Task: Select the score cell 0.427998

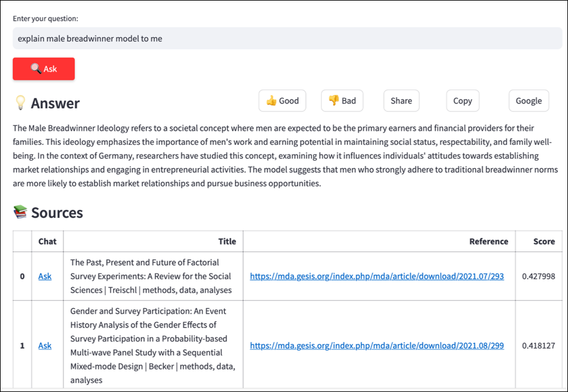Action: pyautogui.click(x=538, y=276)
